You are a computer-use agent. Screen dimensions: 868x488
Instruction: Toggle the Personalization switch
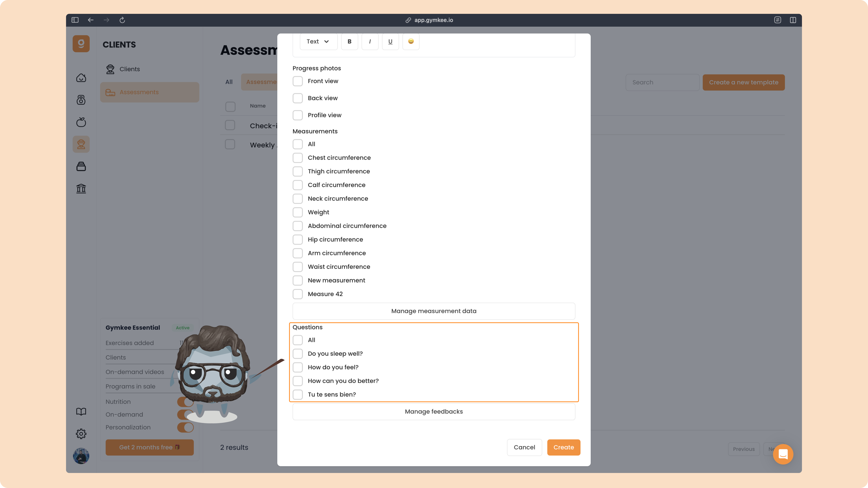point(185,427)
